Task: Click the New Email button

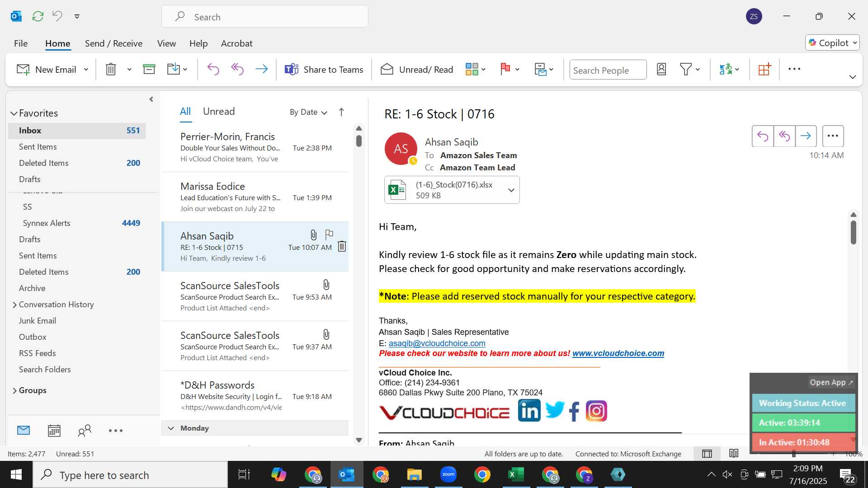Action: pos(47,70)
